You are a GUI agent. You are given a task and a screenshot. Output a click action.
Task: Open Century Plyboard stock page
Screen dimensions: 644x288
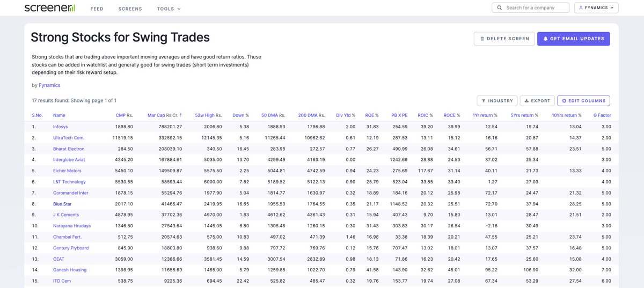[x=71, y=248]
